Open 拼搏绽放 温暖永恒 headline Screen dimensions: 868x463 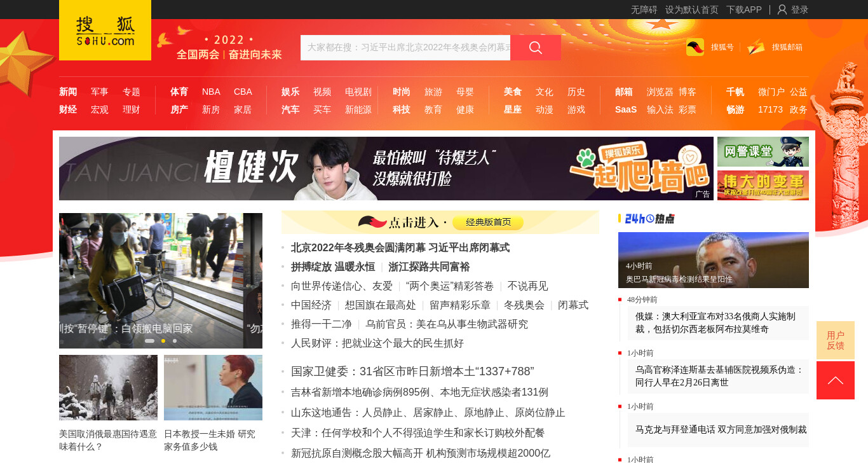[333, 266]
